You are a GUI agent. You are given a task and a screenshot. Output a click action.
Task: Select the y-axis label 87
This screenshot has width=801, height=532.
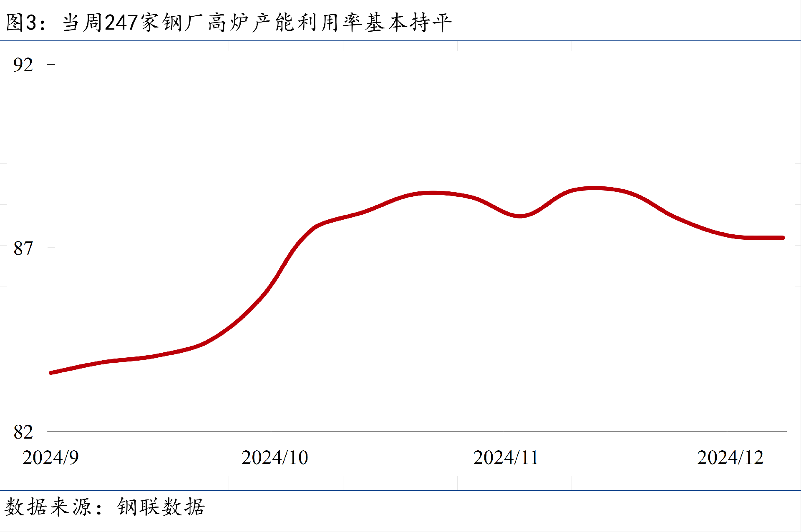click(23, 248)
